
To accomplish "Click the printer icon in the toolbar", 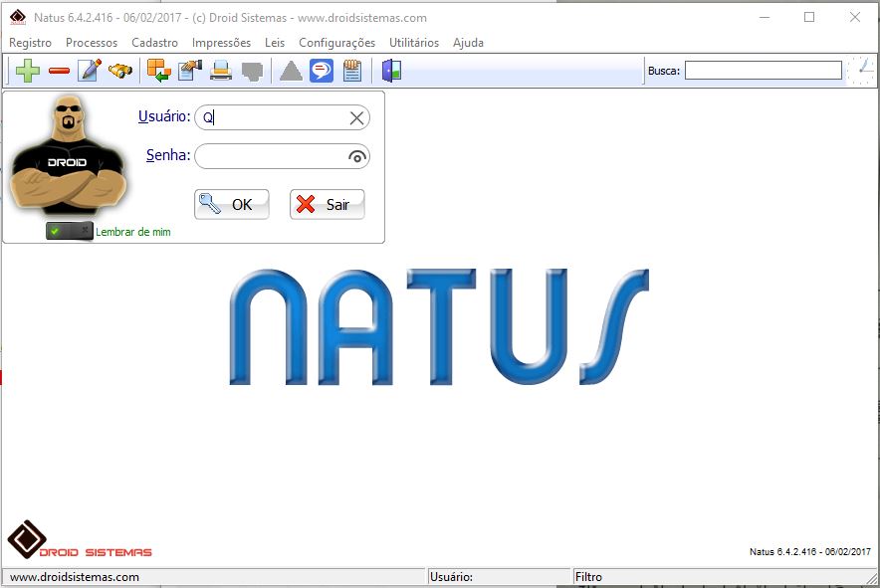I will (221, 71).
